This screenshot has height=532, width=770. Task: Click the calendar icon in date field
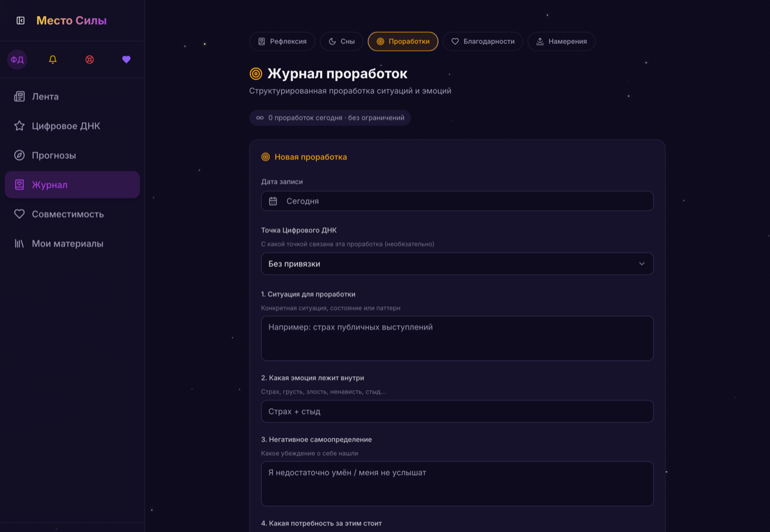pyautogui.click(x=273, y=201)
